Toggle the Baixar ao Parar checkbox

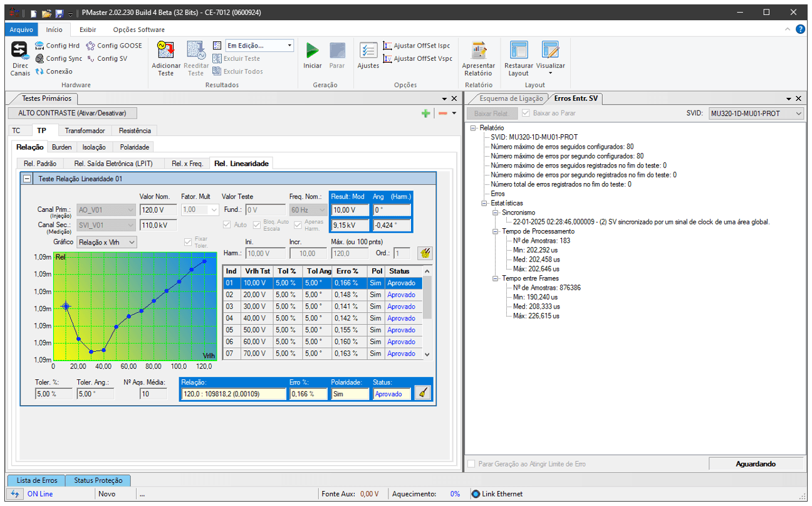(x=526, y=113)
